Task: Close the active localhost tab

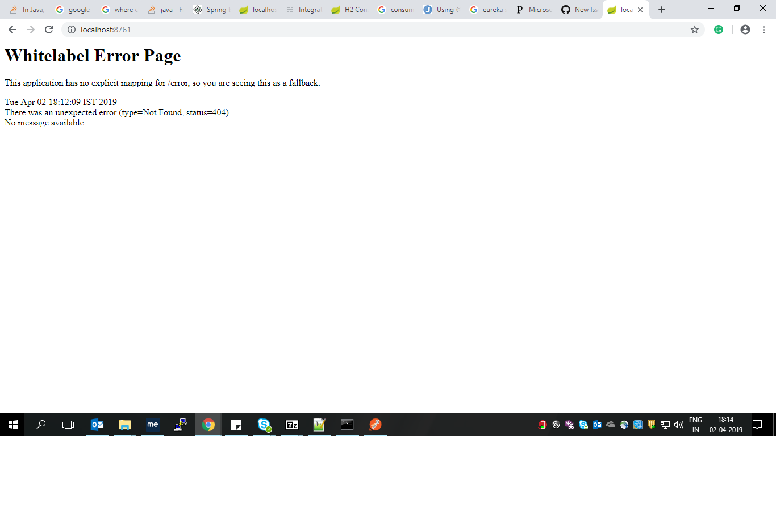Action: point(640,10)
